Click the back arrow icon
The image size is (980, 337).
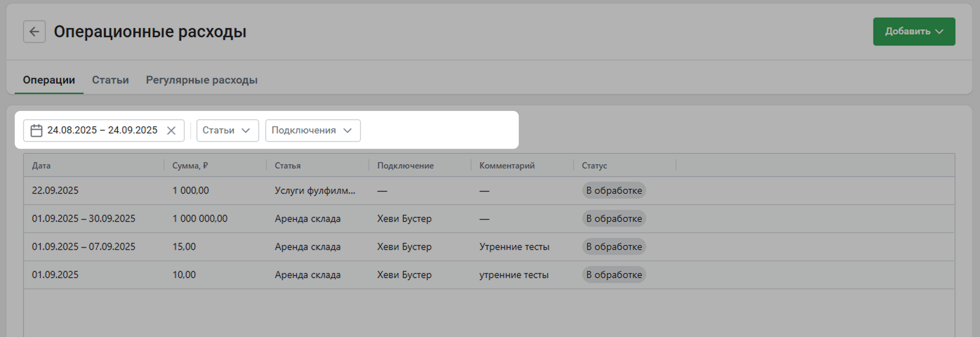point(34,32)
